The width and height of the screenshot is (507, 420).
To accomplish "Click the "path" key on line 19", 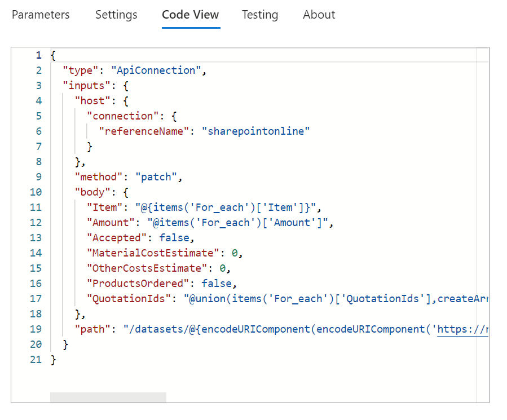I will pyautogui.click(x=92, y=329).
